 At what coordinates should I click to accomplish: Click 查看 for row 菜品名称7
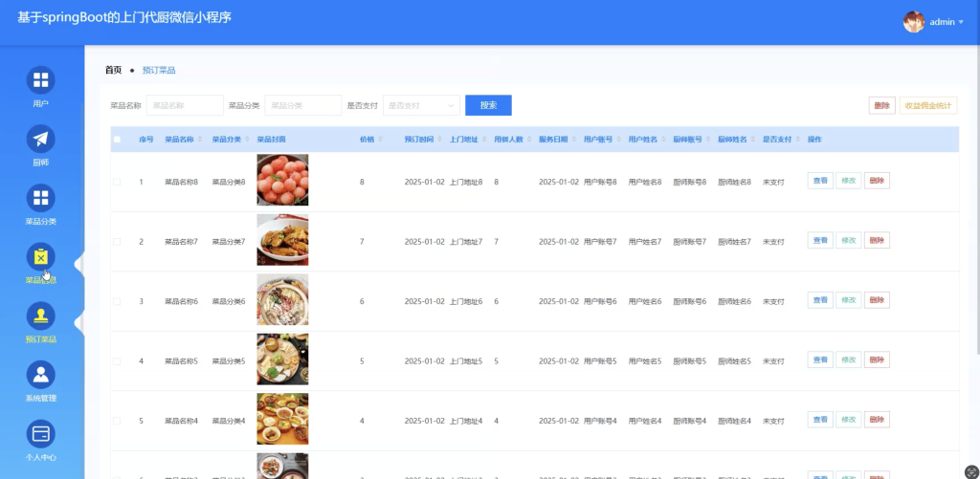(820, 240)
